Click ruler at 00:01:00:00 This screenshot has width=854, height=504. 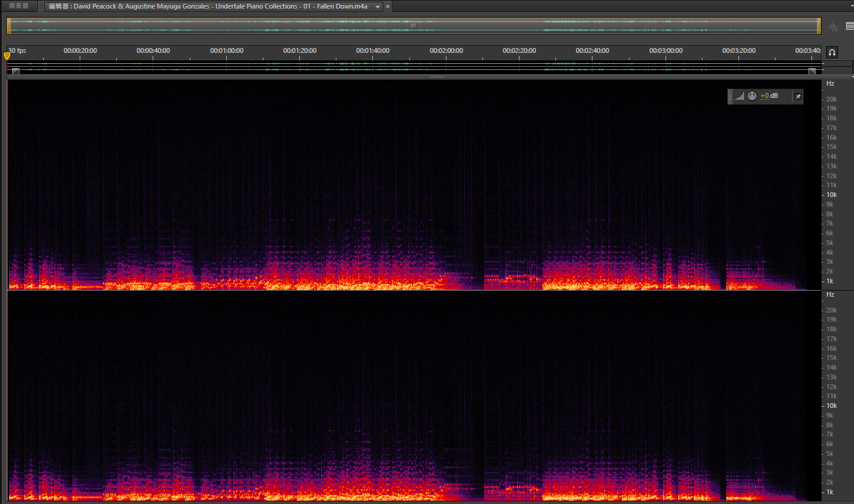point(227,50)
